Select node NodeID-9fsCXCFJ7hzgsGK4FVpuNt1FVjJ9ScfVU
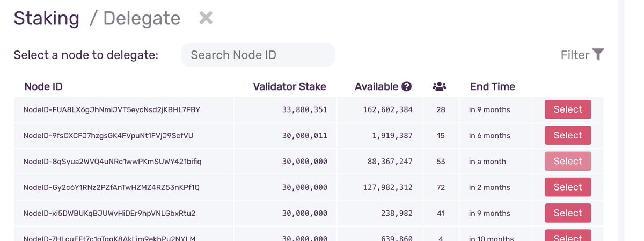 (x=568, y=135)
